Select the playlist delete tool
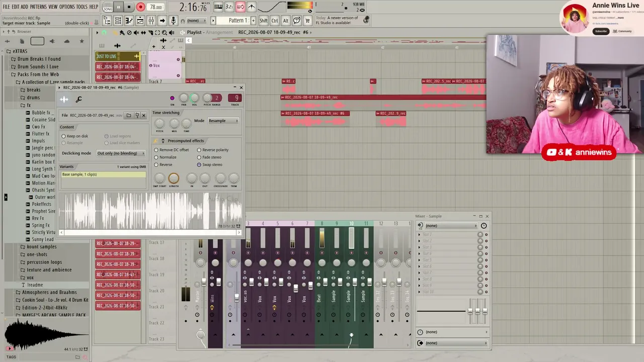Screen dimensions: 644x362 pos(129,33)
